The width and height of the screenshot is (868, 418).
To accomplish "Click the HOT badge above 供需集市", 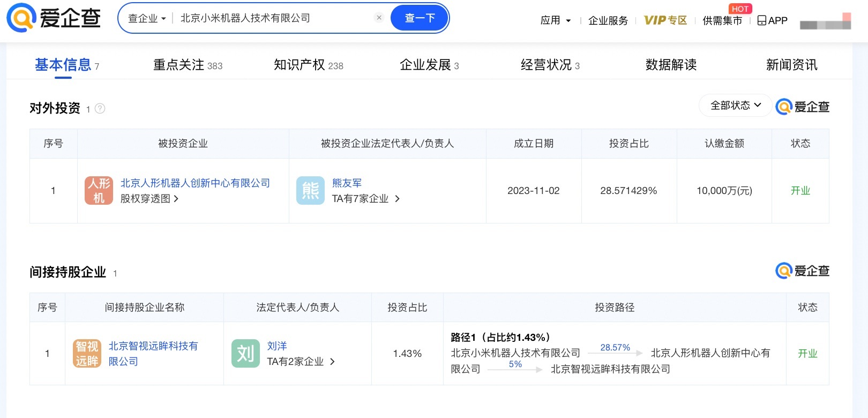I will point(740,9).
